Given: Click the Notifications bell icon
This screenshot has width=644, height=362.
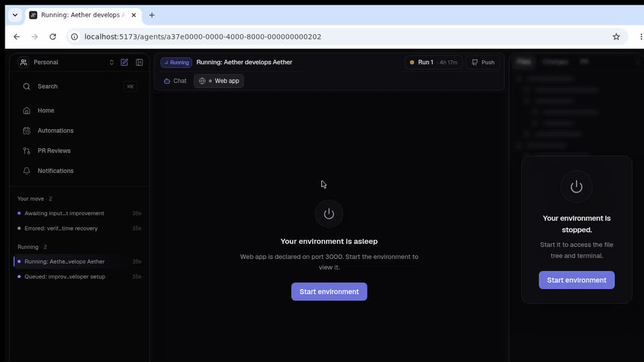Looking at the screenshot, I should point(27,171).
